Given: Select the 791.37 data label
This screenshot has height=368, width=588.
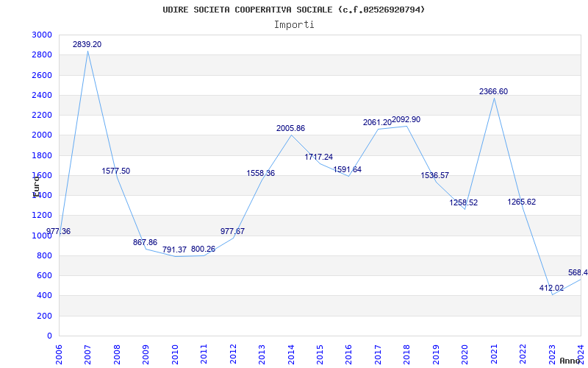Looking at the screenshot, I should click(x=174, y=250).
